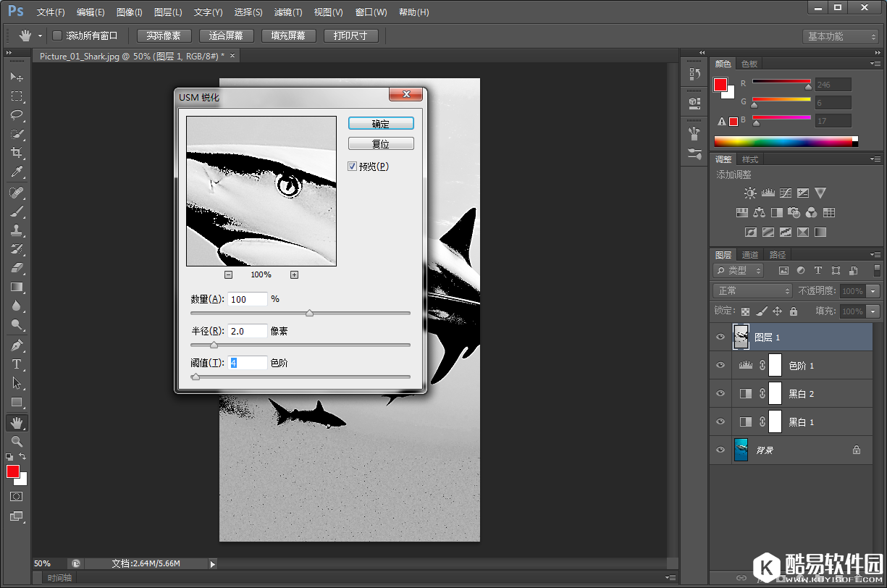Open the blend mode 正常 dropdown
The image size is (887, 588).
pos(753,290)
